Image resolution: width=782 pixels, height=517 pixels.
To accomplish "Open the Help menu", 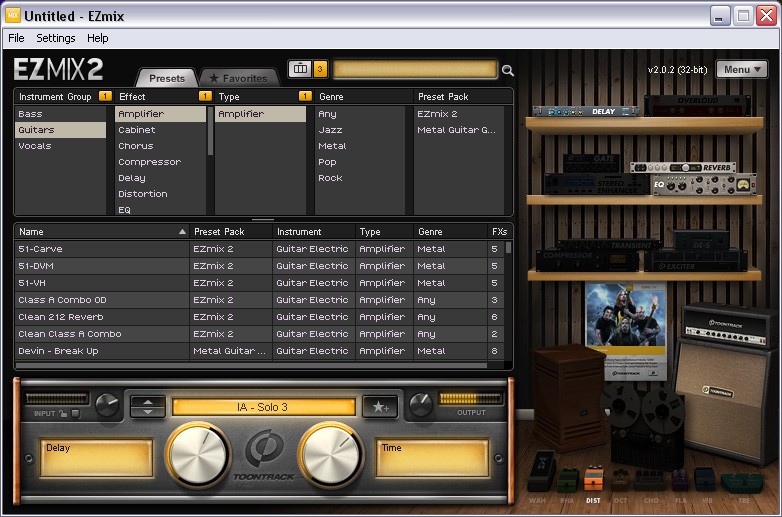I will tap(97, 38).
